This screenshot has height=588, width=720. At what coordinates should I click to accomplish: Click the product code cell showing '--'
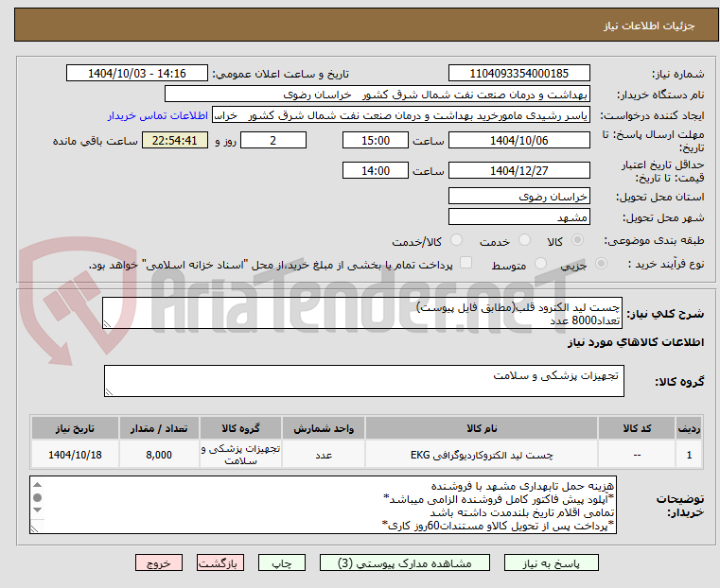[637, 455]
